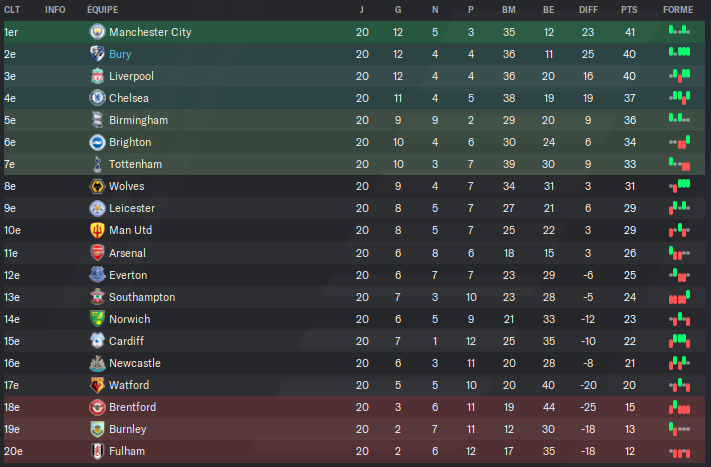Click the ÉQUIPE column header
The width and height of the screenshot is (711, 467).
[x=102, y=10]
